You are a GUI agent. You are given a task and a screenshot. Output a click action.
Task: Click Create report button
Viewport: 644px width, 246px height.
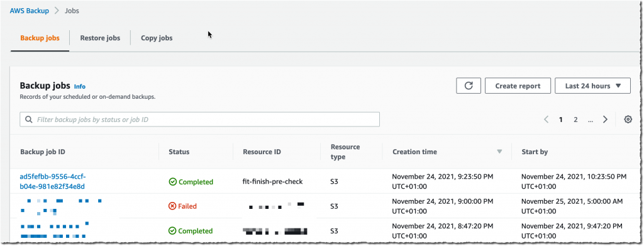[518, 86]
